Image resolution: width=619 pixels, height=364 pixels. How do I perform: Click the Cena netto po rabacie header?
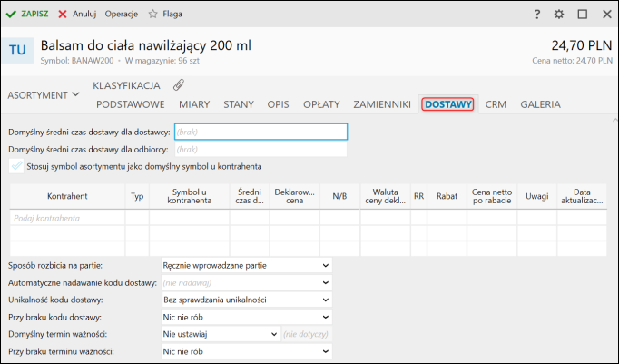[x=492, y=196]
